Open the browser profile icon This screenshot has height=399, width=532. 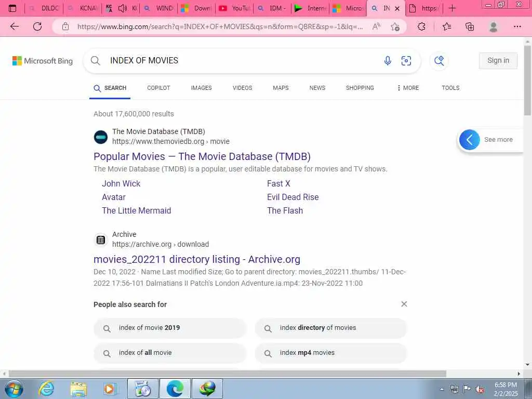[x=494, y=26]
